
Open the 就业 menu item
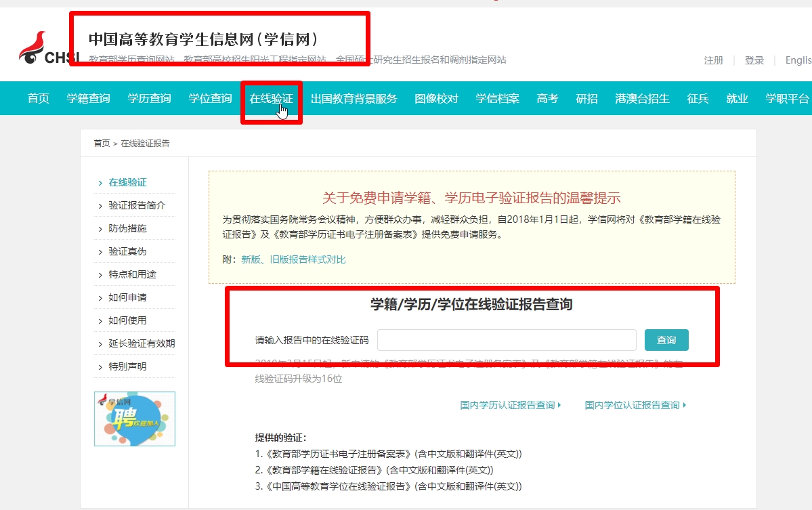coord(737,98)
